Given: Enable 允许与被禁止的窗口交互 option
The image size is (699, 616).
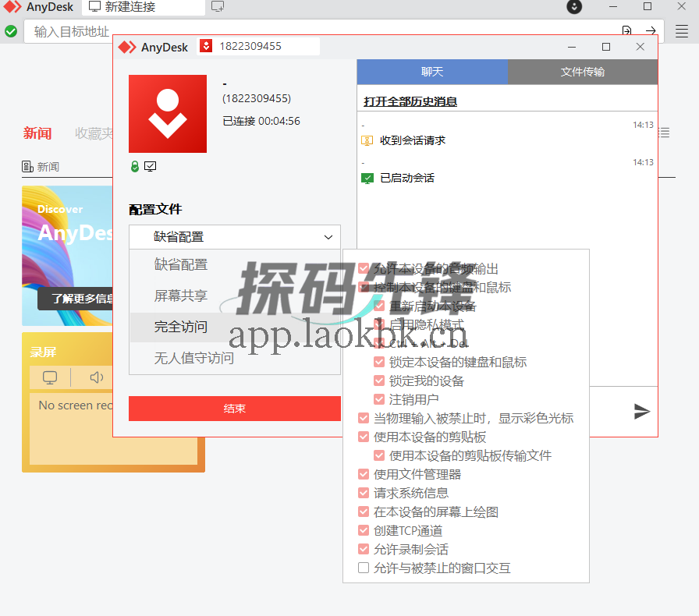Looking at the screenshot, I should (x=364, y=568).
